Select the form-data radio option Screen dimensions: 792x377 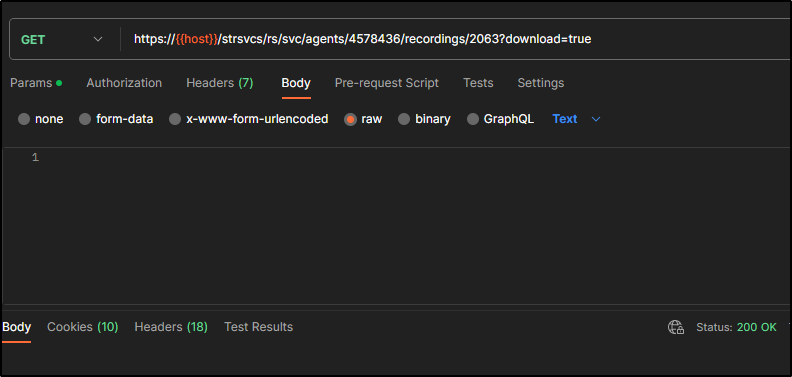(x=85, y=119)
